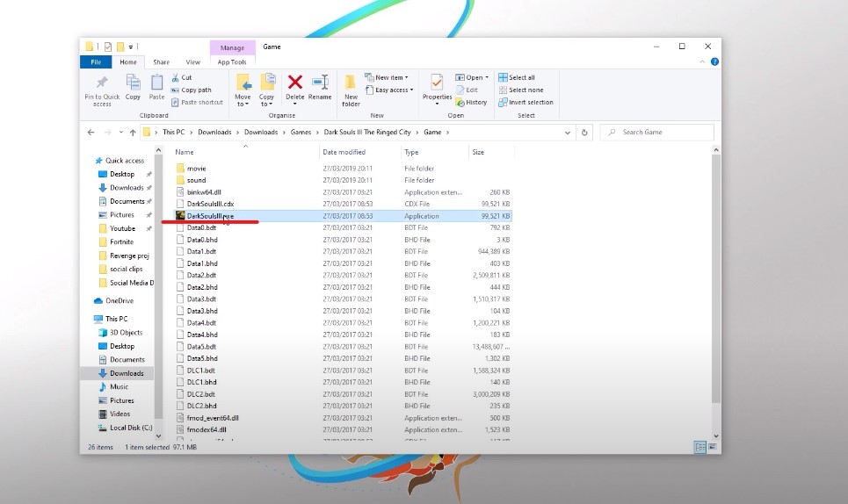This screenshot has width=848, height=504.
Task: Click Invert selection in the ribbon
Action: tap(525, 102)
